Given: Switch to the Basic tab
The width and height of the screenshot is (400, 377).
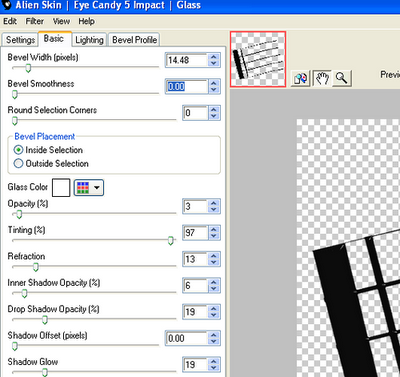Looking at the screenshot, I should click(54, 39).
